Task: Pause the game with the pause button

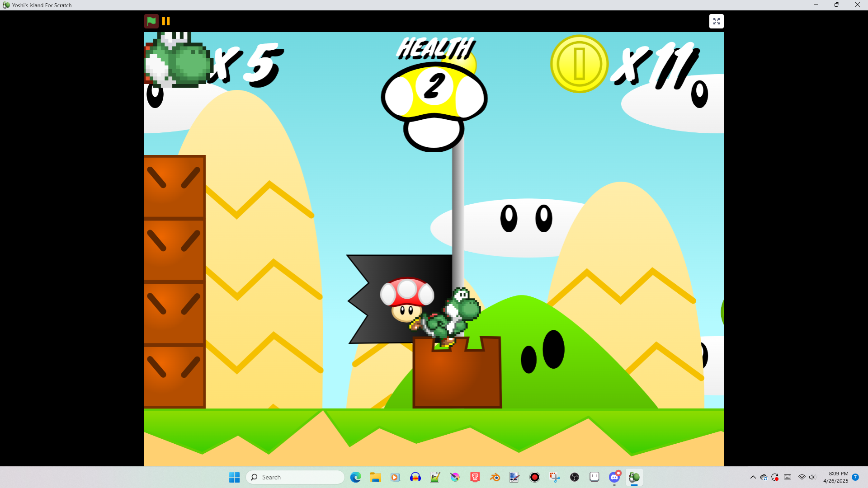Action: pos(166,21)
